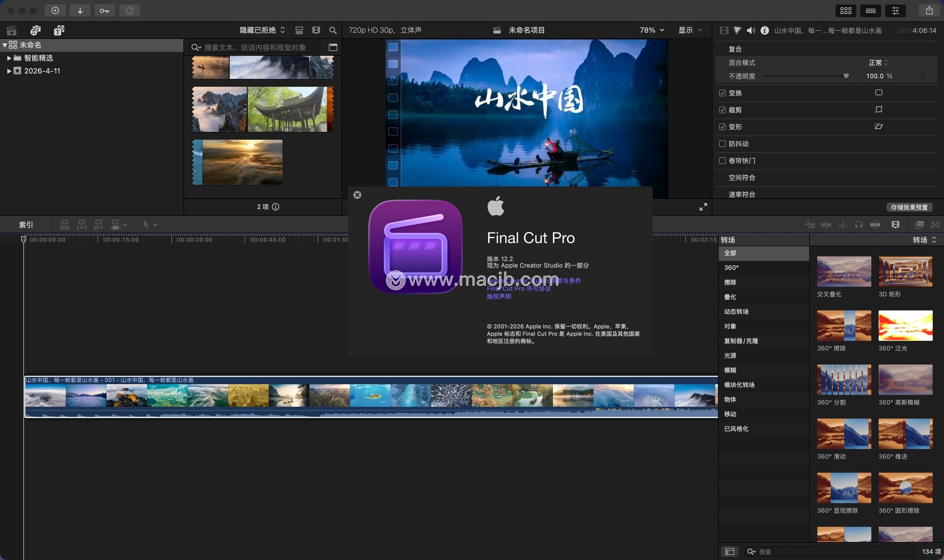Enable the 卷帘快门 checkbox
This screenshot has width=944, height=560.
click(722, 160)
